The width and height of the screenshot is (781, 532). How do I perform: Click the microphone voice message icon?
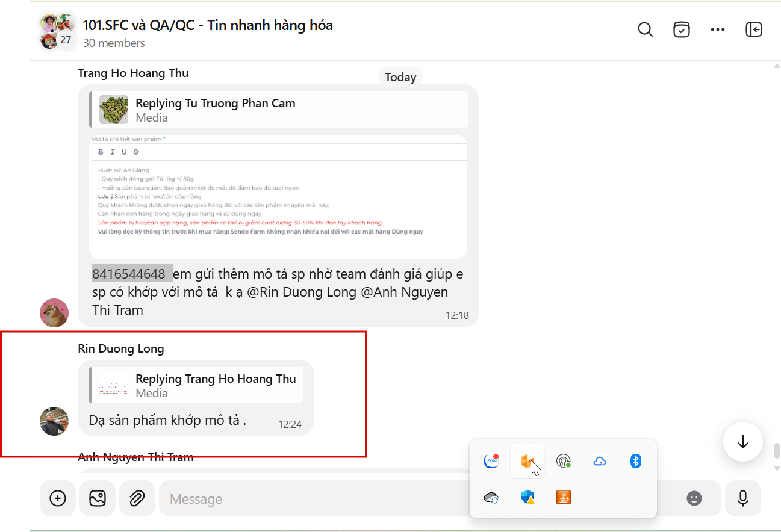(743, 498)
